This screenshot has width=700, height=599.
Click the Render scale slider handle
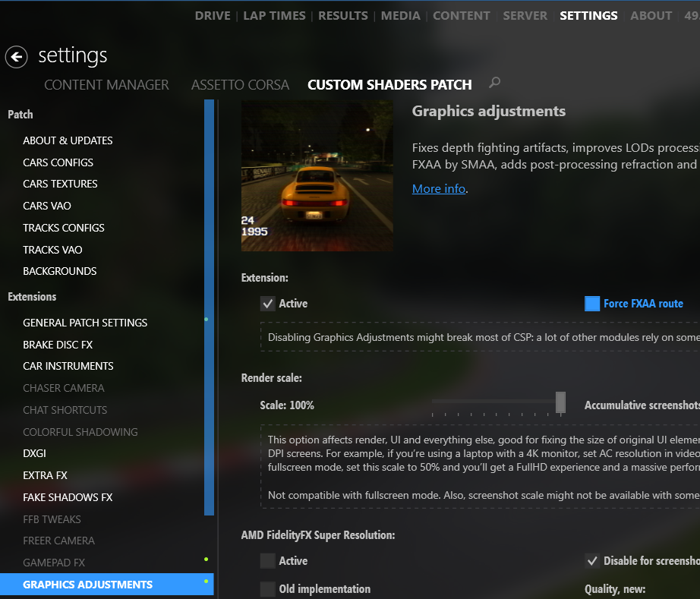pyautogui.click(x=561, y=402)
